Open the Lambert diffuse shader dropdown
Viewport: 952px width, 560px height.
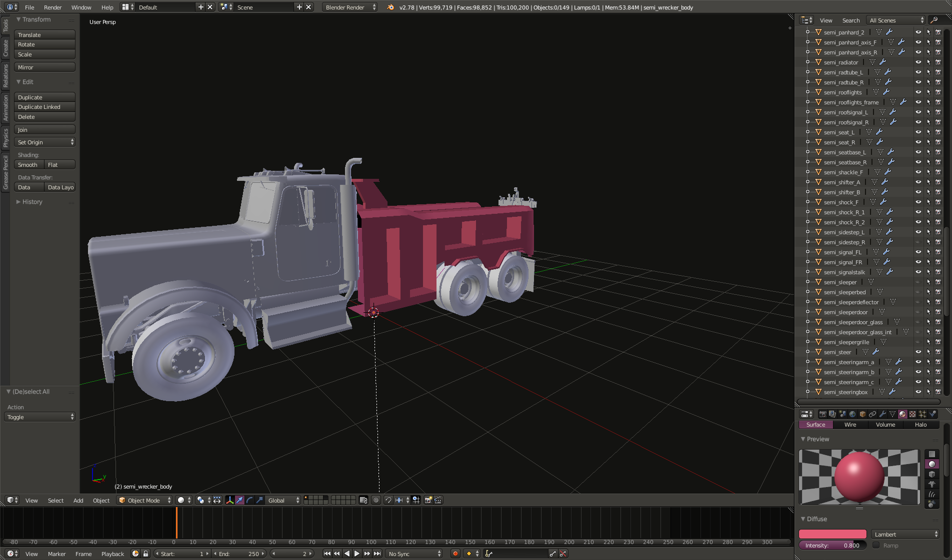pyautogui.click(x=905, y=535)
